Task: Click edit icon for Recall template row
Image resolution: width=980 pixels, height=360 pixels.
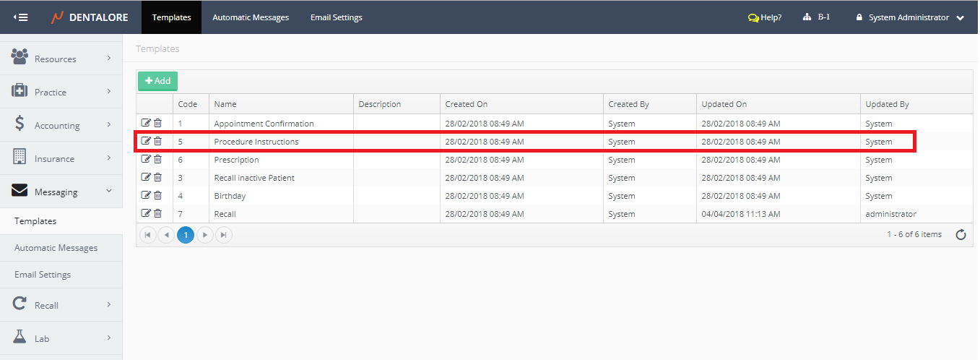Action: click(x=146, y=213)
